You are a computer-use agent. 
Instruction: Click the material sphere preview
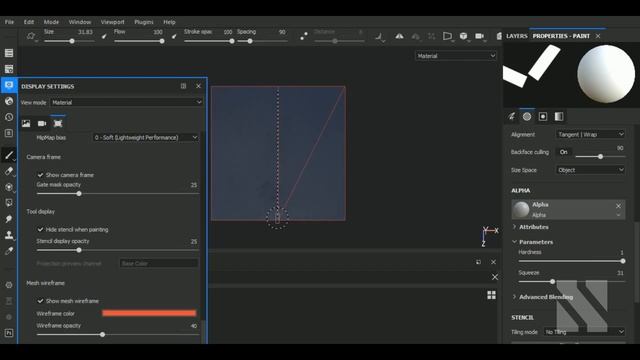point(606,74)
